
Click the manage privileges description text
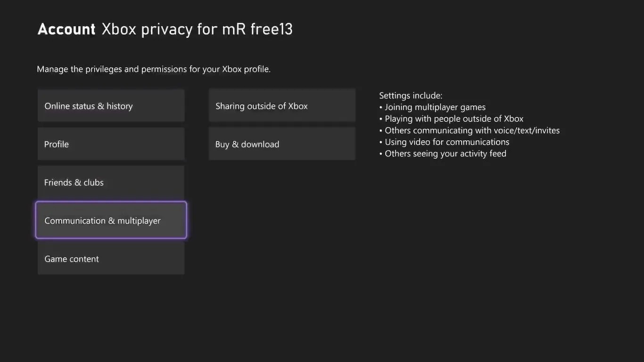coord(154,69)
